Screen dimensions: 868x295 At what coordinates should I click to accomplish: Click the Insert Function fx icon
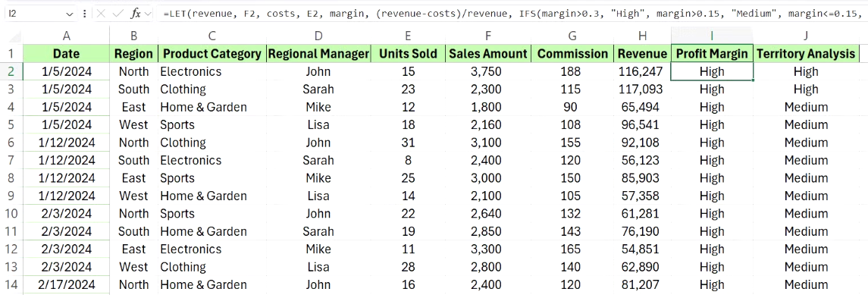point(136,14)
